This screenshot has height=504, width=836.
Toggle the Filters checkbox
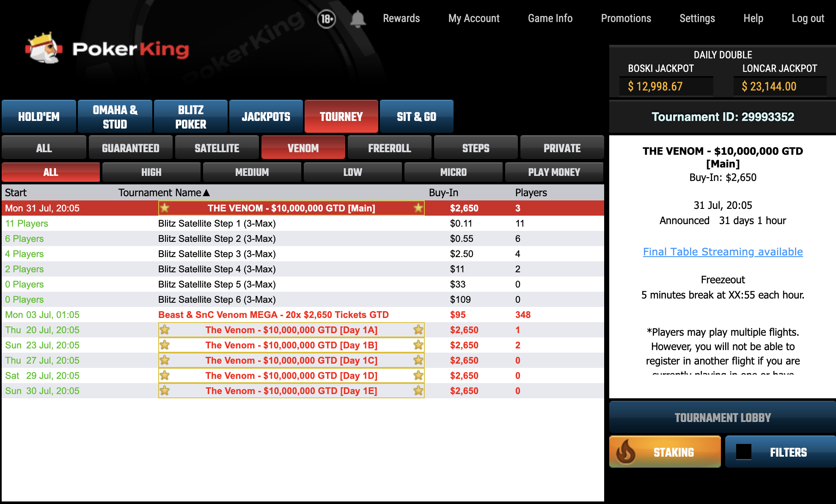point(743,452)
